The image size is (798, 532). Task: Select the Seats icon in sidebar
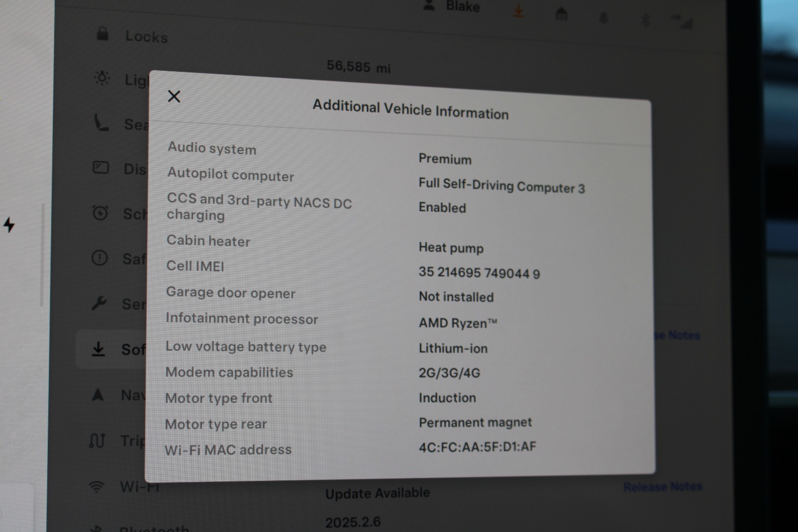101,123
